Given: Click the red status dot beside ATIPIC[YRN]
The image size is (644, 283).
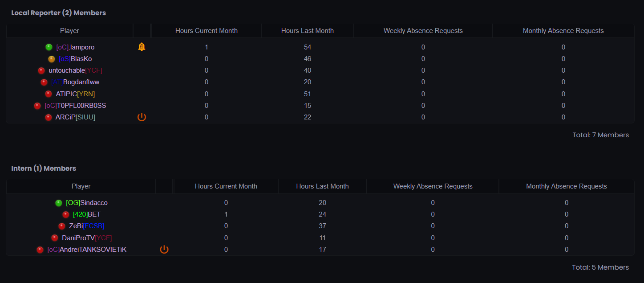Looking at the screenshot, I should [49, 94].
